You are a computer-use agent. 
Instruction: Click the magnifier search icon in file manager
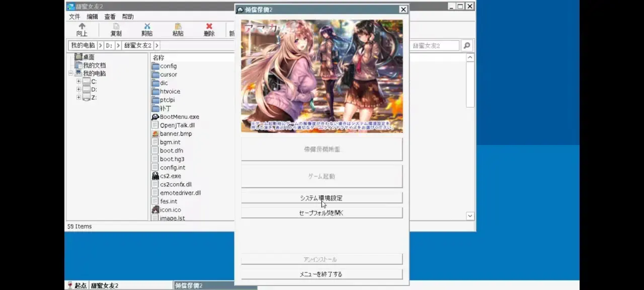click(467, 46)
